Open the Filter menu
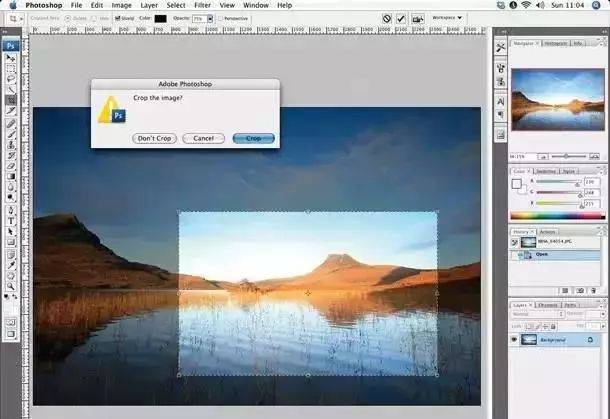Screen dimensions: 610x419 (x=202, y=5)
